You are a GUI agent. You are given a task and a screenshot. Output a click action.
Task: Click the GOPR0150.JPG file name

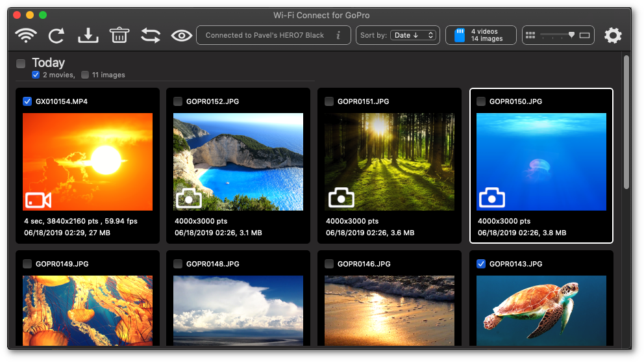[515, 101]
